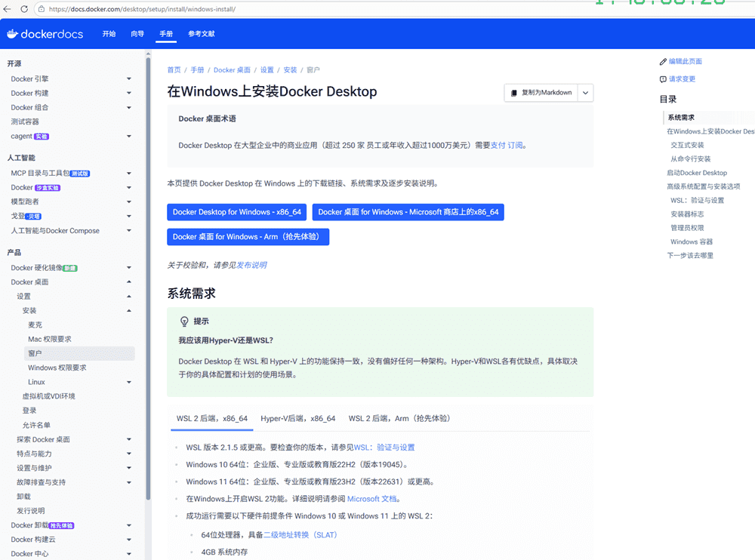755x560 pixels.
Task: Open the 发布说明 link
Action: point(251,265)
